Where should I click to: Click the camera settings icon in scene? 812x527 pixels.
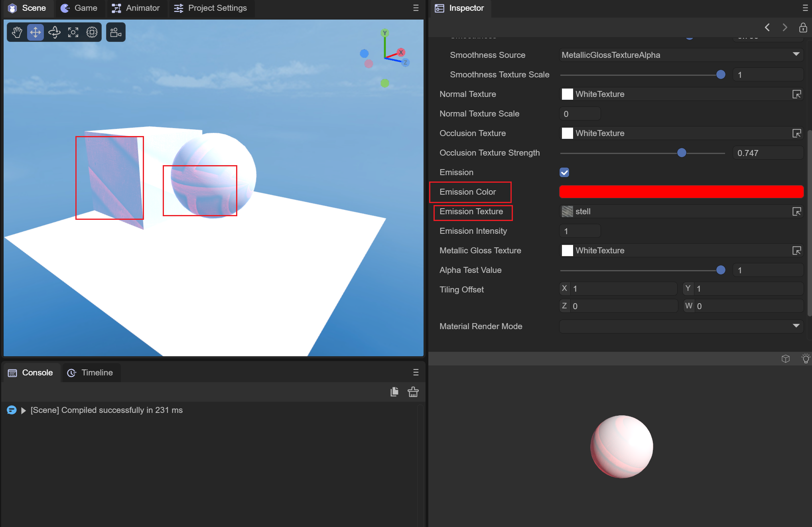tap(116, 32)
